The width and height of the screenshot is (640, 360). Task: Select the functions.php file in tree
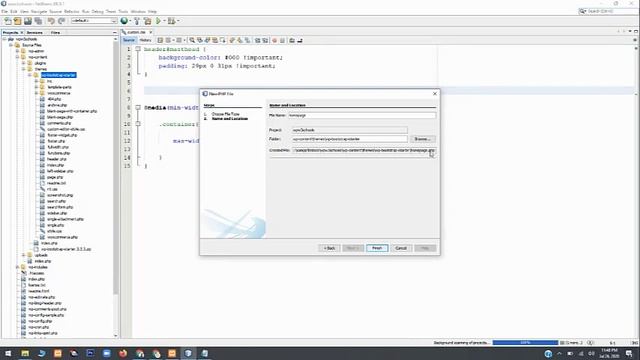point(59,153)
